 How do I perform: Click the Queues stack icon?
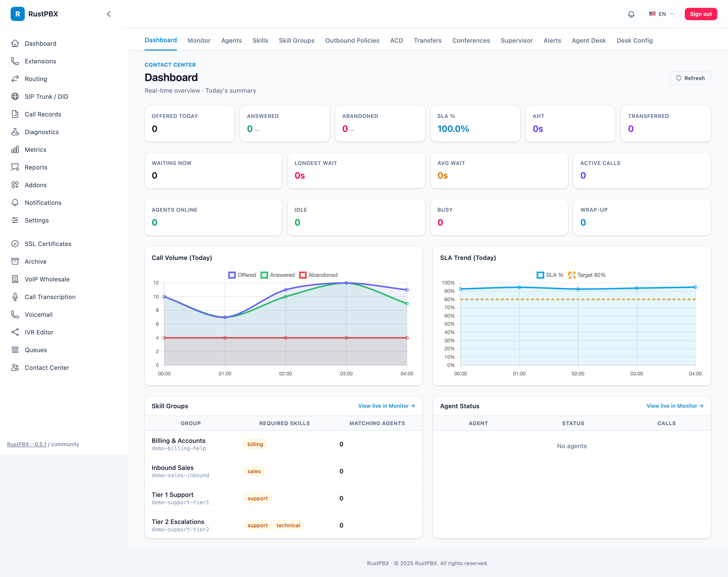(x=15, y=350)
